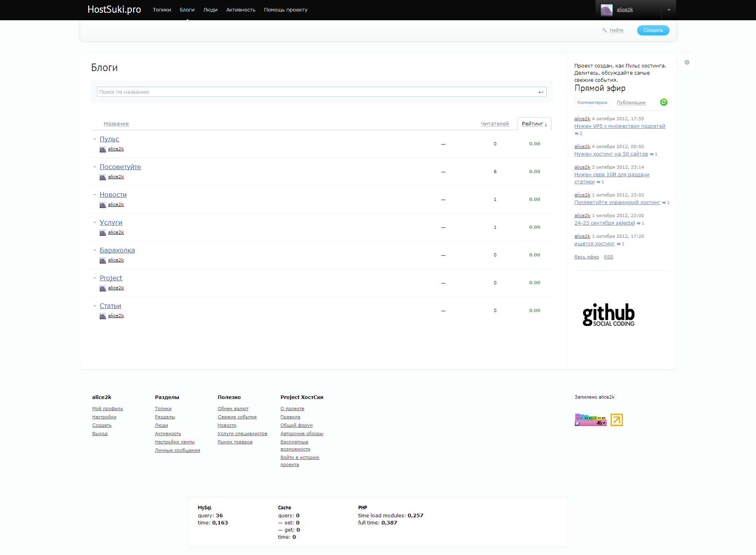The height and width of the screenshot is (555, 756).
Task: Click the magnifier icon next to Найти
Action: pyautogui.click(x=605, y=30)
